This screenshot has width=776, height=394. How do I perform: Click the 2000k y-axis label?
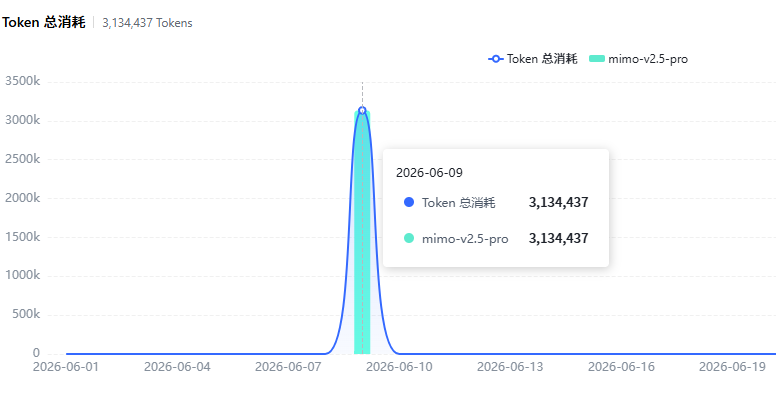point(22,198)
